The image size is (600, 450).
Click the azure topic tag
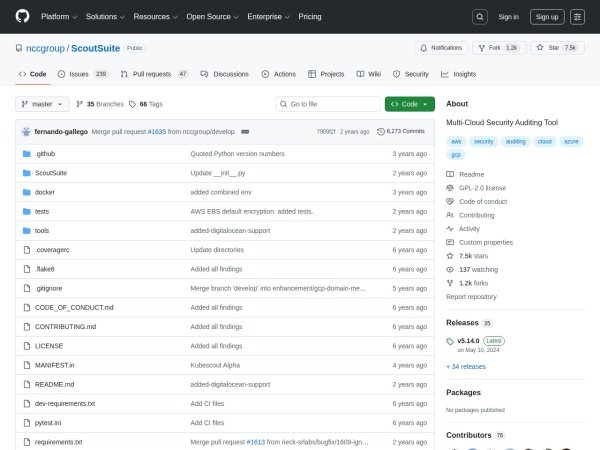pos(571,142)
